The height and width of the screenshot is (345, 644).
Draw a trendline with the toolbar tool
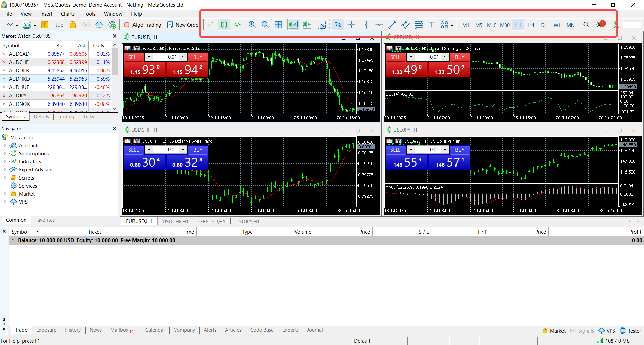pyautogui.click(x=392, y=25)
